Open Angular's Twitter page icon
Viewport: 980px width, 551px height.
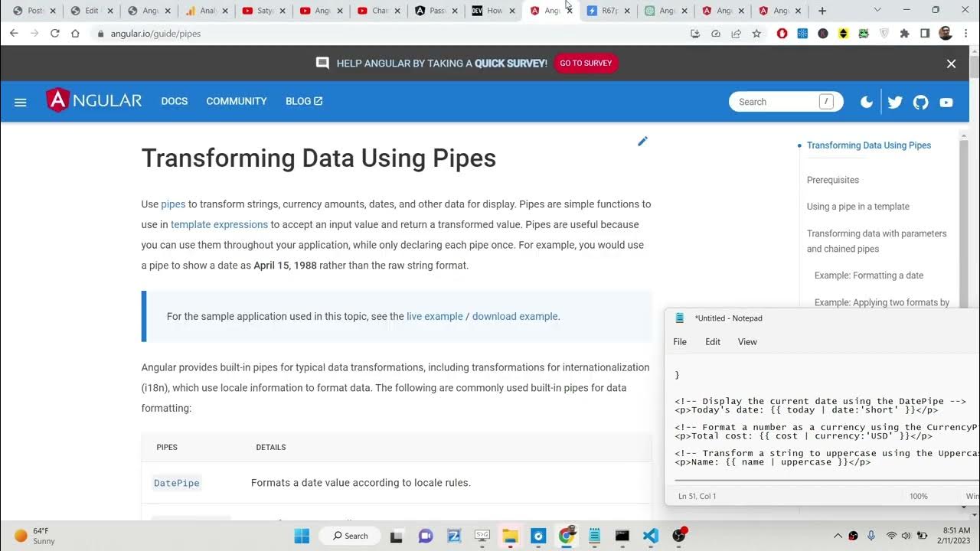click(895, 102)
